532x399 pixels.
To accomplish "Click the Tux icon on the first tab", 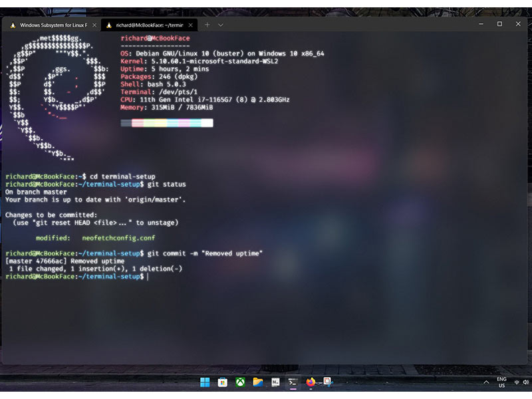I will 13,25.
